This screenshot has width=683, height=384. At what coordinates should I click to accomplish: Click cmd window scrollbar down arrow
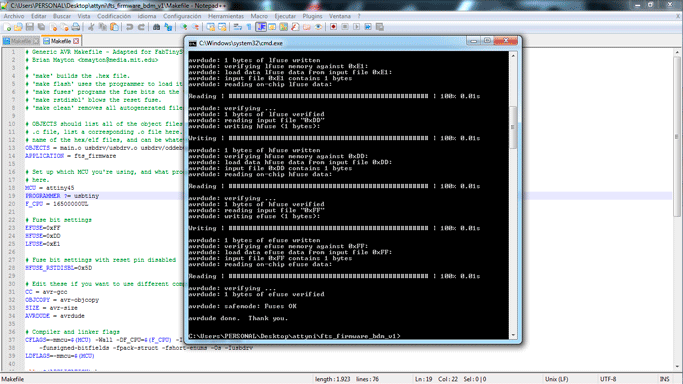(x=513, y=335)
